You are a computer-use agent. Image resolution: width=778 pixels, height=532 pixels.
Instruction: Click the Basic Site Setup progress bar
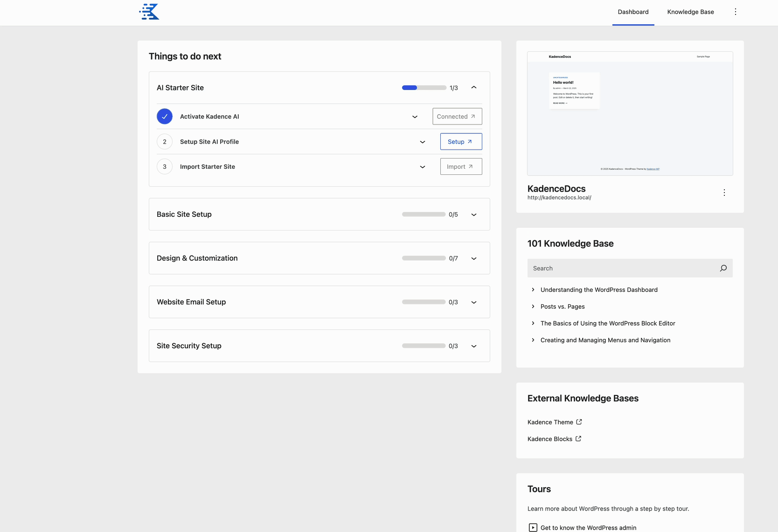(424, 214)
